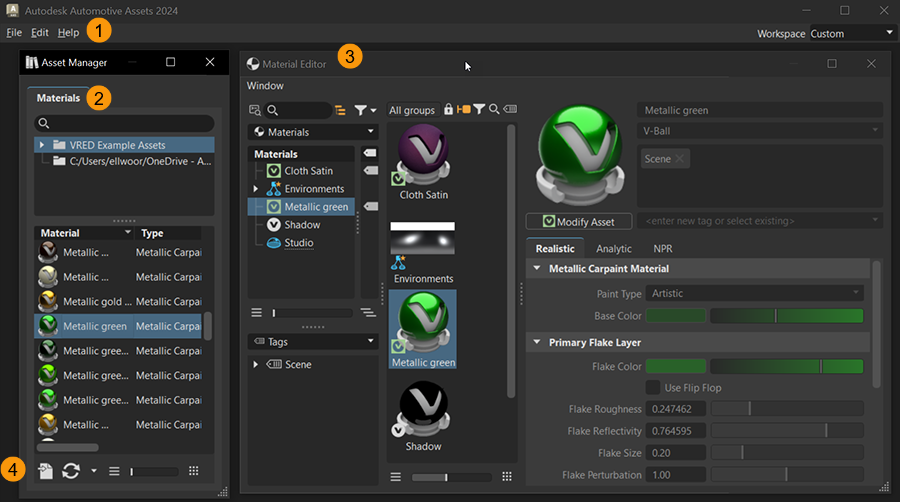Viewport: 900px width, 502px height.
Task: Expand the Scene tag node
Action: pos(256,364)
